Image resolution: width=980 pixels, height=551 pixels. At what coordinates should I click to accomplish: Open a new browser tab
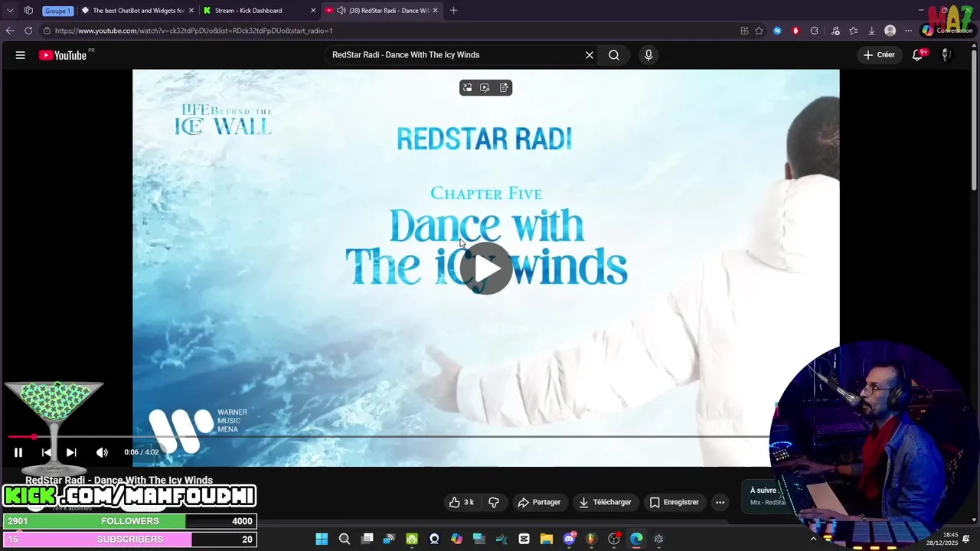pyautogui.click(x=453, y=11)
